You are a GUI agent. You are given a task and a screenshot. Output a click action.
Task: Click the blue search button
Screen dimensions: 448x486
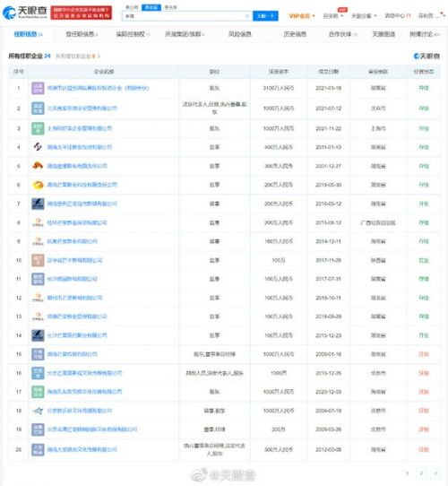click(x=265, y=16)
